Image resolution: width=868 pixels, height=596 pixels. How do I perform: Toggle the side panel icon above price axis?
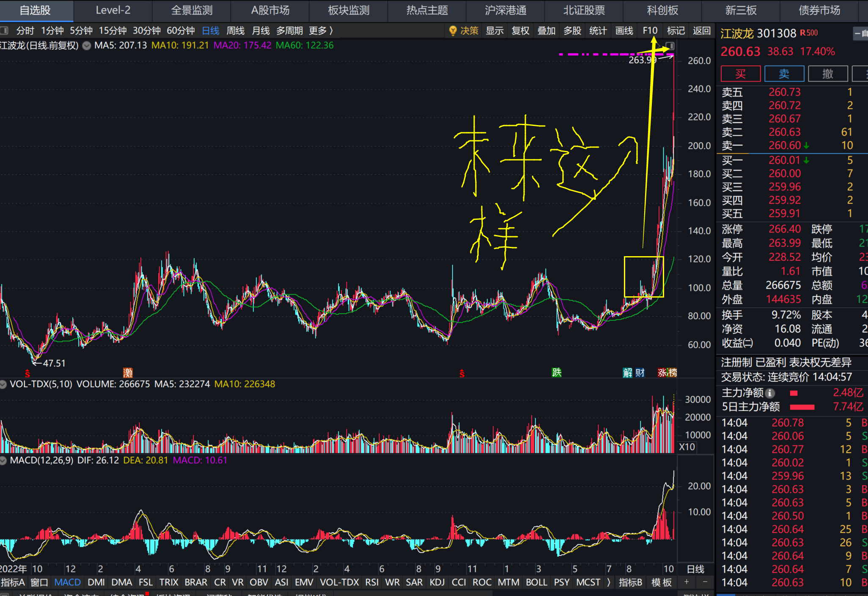click(x=670, y=46)
